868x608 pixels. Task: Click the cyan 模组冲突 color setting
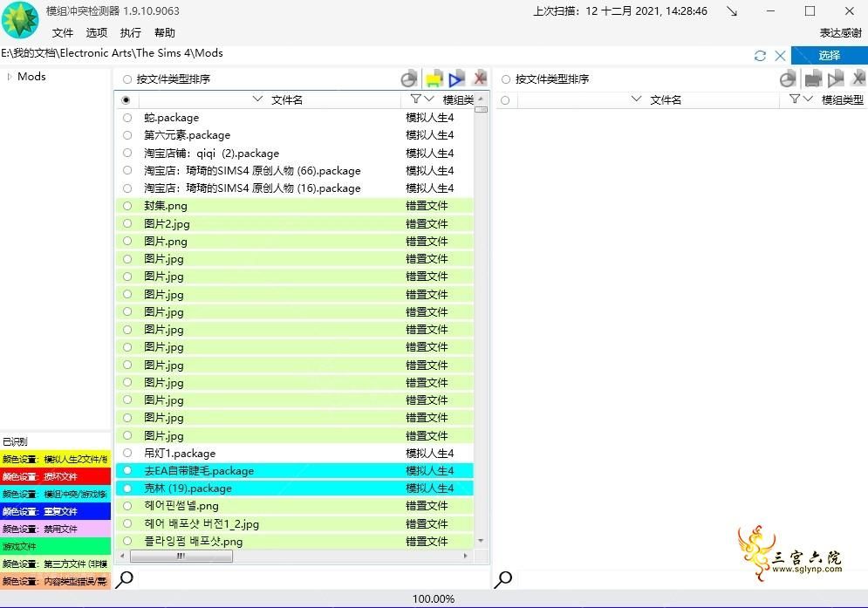55,494
